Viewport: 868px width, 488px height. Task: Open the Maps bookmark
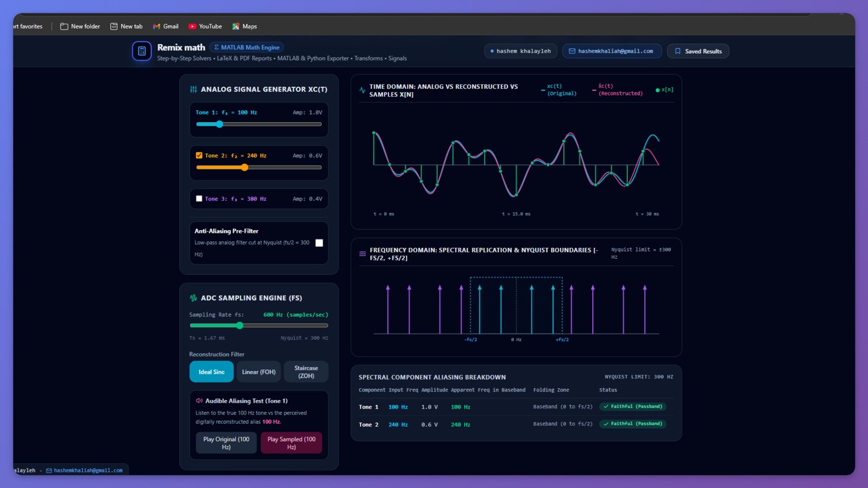pyautogui.click(x=244, y=26)
